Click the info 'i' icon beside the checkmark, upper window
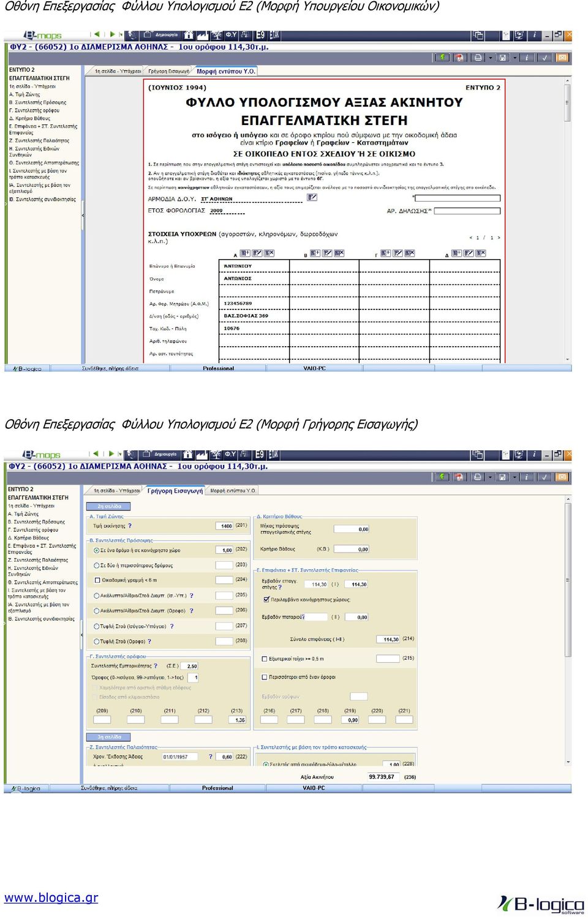 [527, 58]
